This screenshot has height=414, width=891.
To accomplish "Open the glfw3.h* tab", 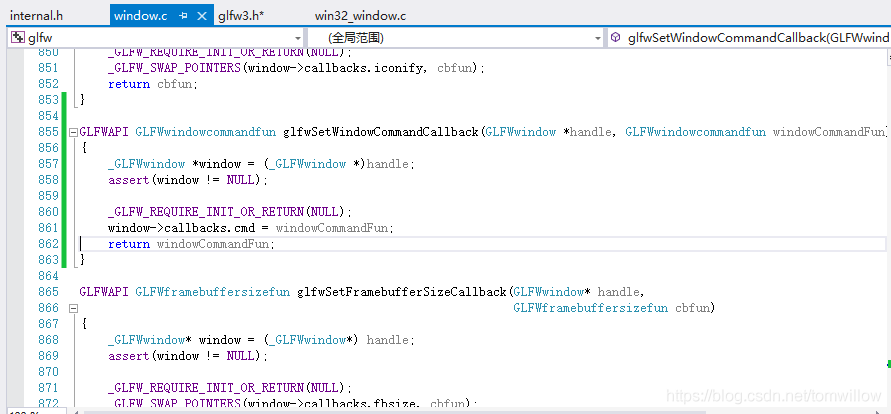I will [x=241, y=16].
